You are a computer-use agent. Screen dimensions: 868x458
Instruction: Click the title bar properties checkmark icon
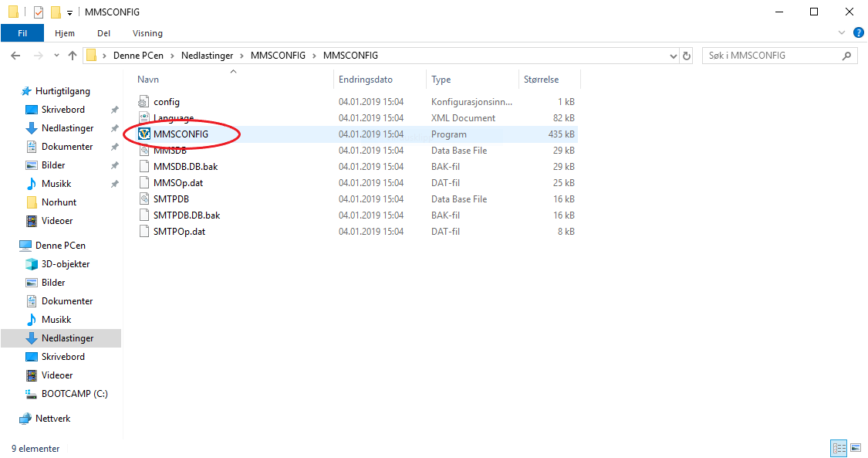coord(39,12)
